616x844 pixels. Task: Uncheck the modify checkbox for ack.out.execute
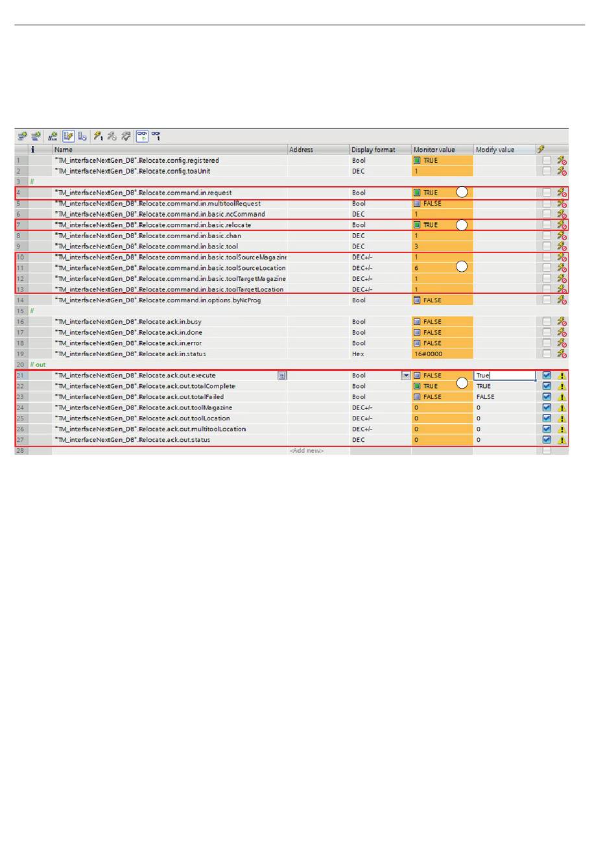547,376
